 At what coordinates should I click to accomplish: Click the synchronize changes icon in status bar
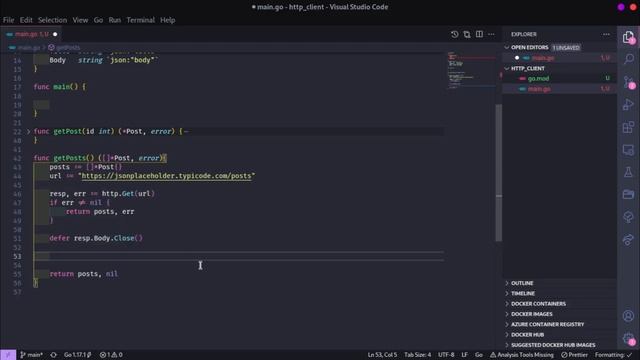[x=53, y=355]
